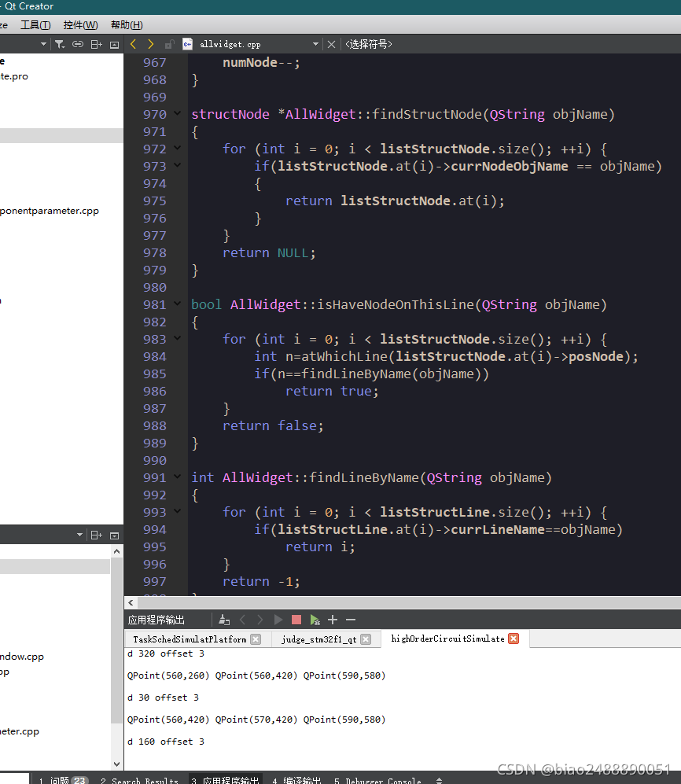
Task: Close the judge_stm32f1_qt output tab
Action: (366, 639)
